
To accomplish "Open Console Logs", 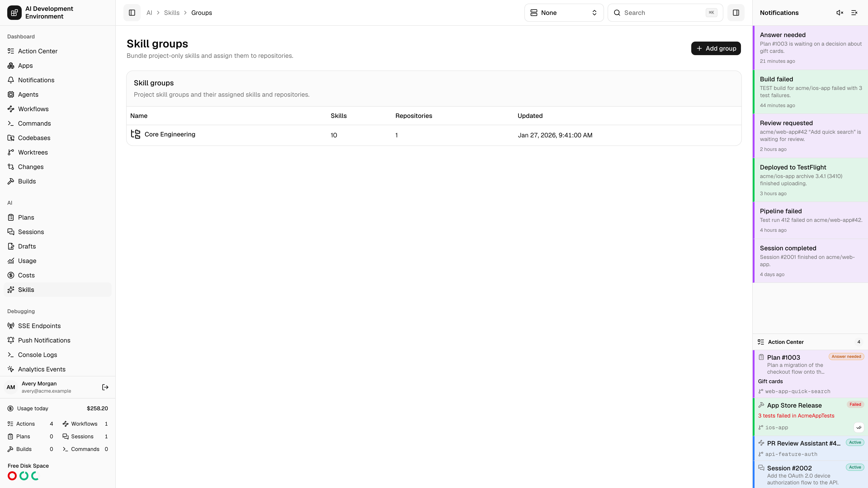I will [x=58, y=355].
